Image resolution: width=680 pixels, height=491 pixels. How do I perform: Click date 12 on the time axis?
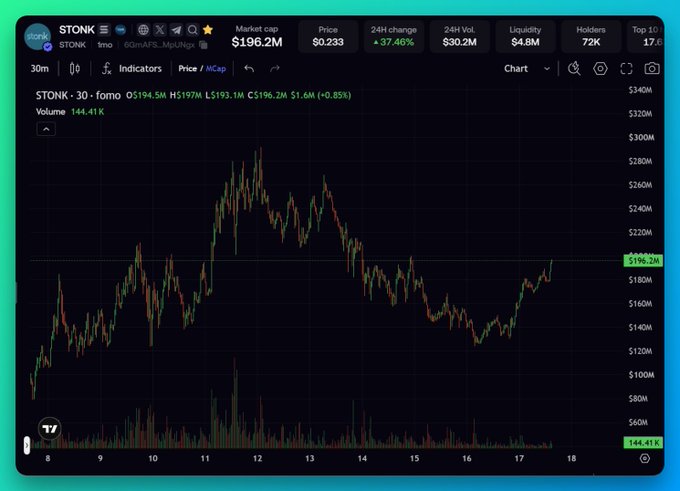coord(258,458)
